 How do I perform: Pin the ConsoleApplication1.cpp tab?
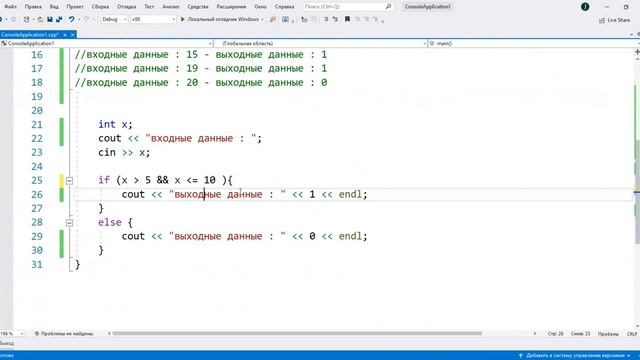pos(65,35)
